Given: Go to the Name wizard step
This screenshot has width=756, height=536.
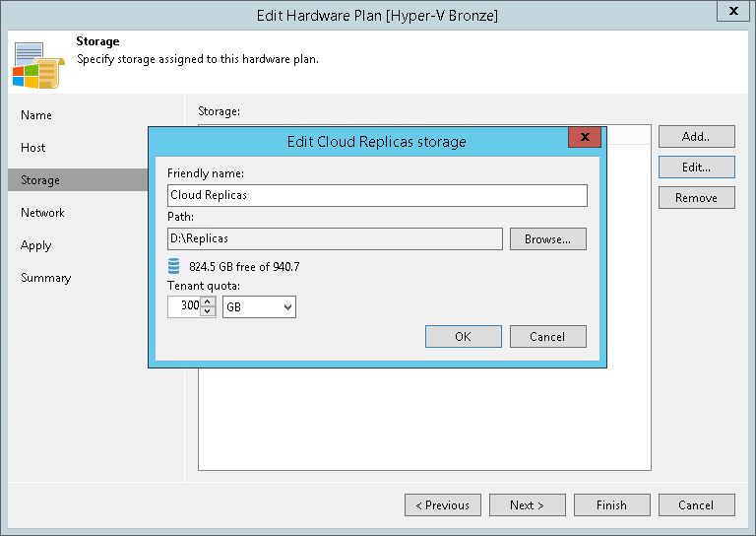Looking at the screenshot, I should (x=36, y=115).
